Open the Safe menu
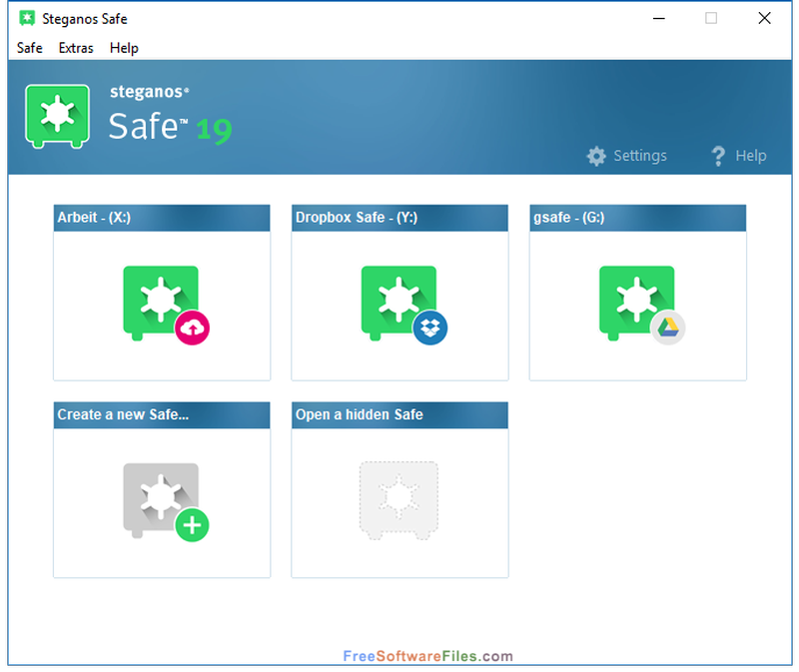Screen dimensions: 799x672 click(30, 48)
